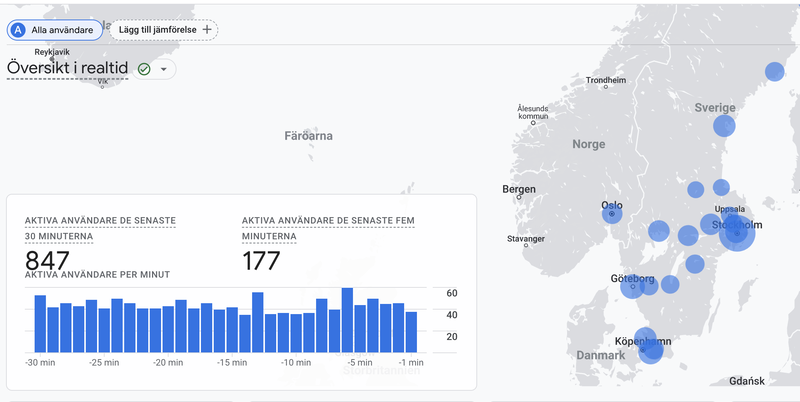Screen dimensions: 800x402
Task: Click the Ålesunds kommun map label
Action: click(x=533, y=112)
